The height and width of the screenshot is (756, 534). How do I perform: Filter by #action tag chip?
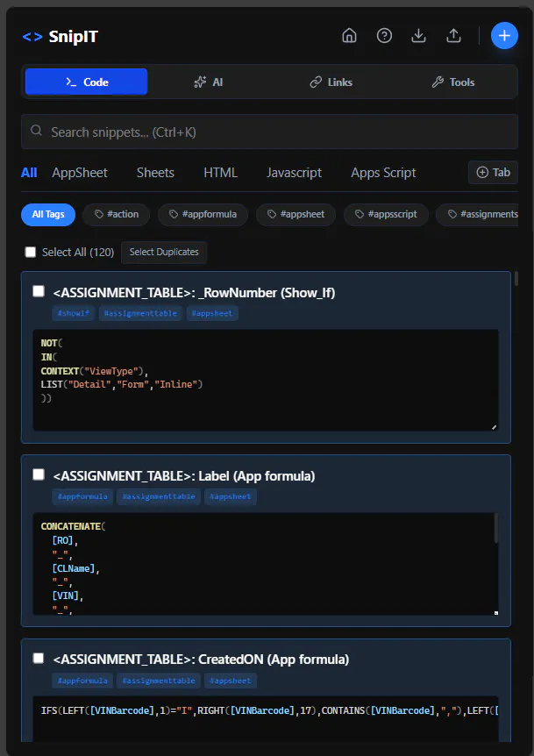click(x=116, y=215)
